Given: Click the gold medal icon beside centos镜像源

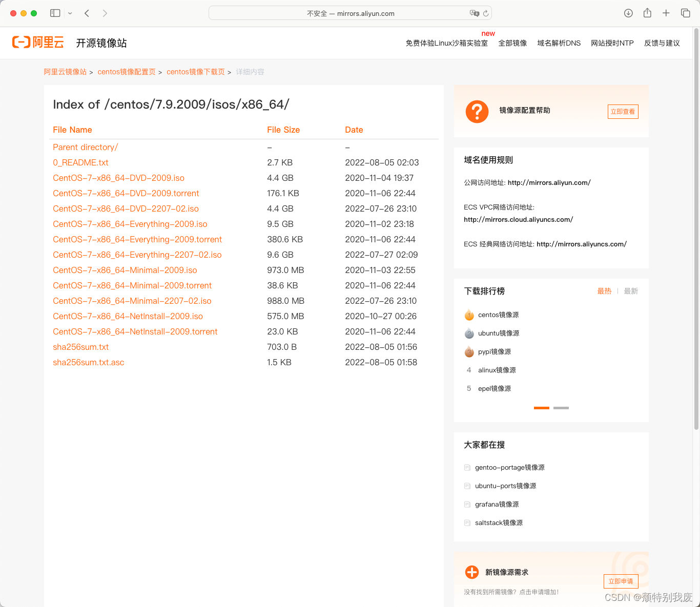Looking at the screenshot, I should point(469,315).
